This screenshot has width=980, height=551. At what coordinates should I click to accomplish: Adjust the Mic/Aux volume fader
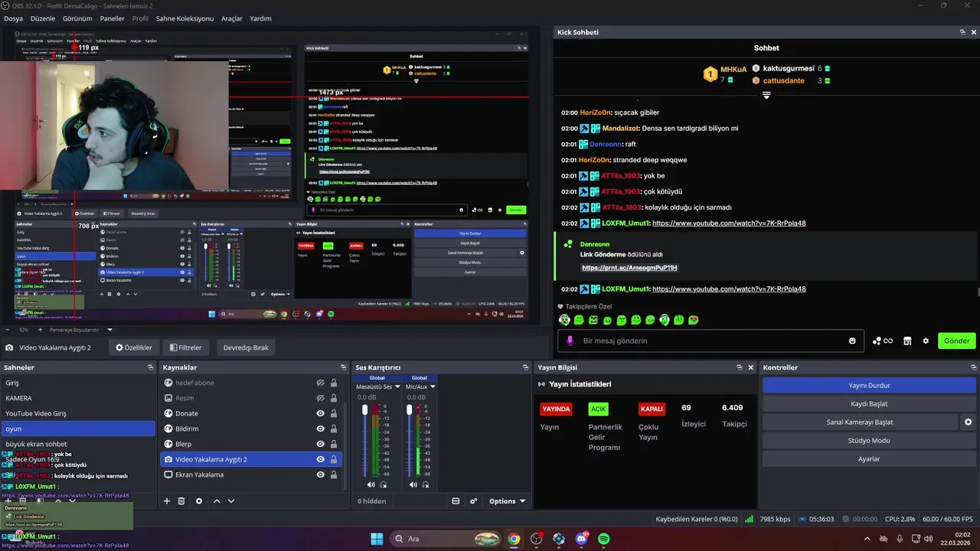(410, 411)
